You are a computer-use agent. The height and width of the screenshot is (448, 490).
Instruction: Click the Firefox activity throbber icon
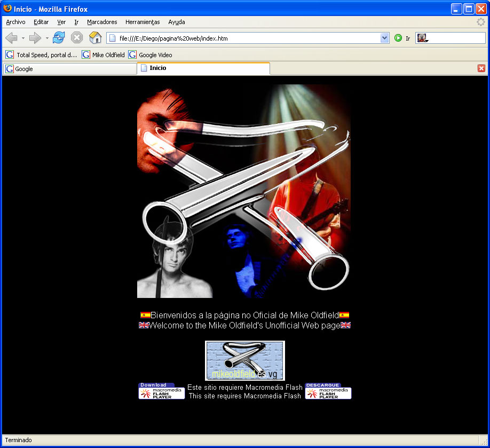480,22
